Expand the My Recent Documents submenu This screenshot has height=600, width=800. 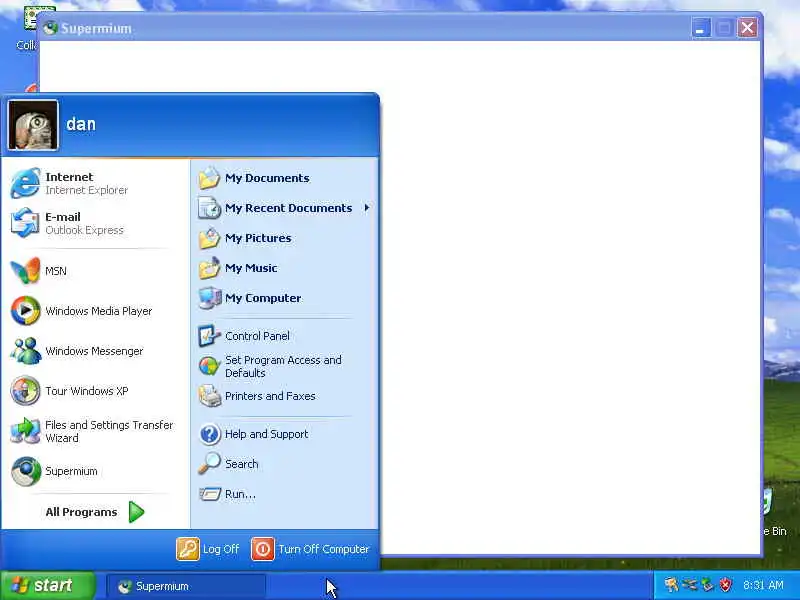(284, 208)
